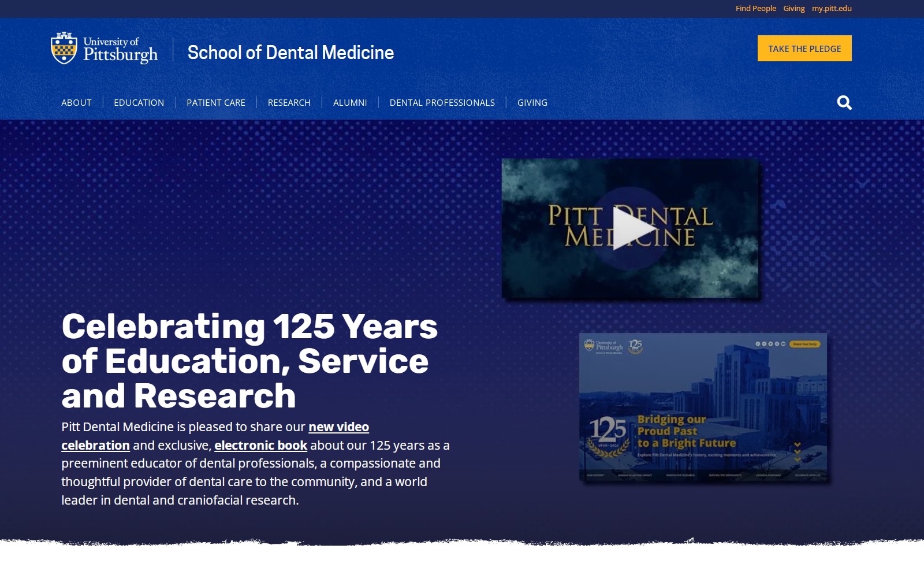Open the Bridging our Proud Past e-book thumbnail
924x578 pixels.
[x=703, y=407]
